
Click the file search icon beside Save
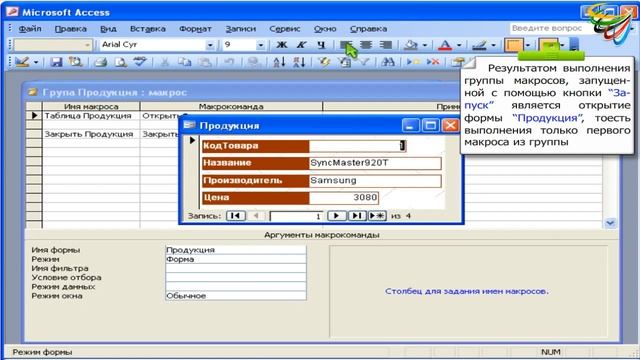[75, 62]
